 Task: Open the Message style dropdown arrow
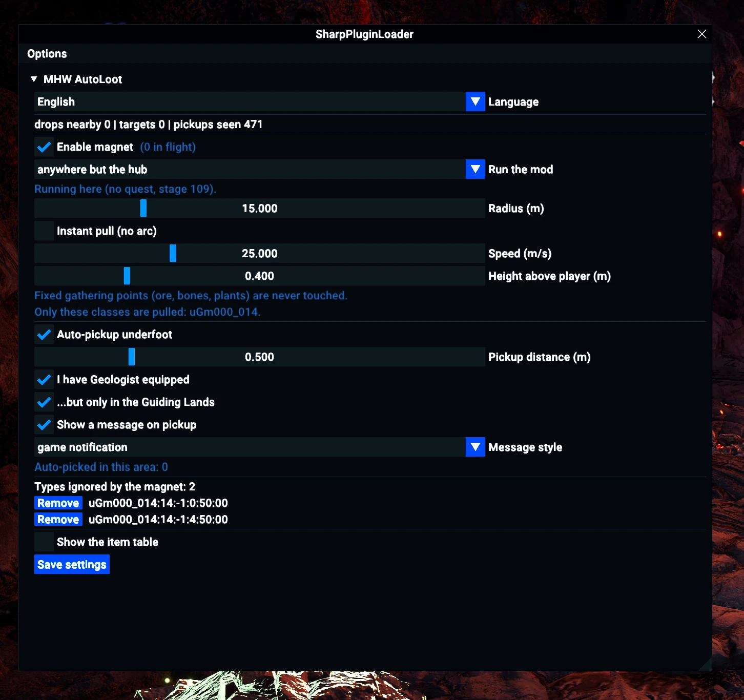pos(476,447)
